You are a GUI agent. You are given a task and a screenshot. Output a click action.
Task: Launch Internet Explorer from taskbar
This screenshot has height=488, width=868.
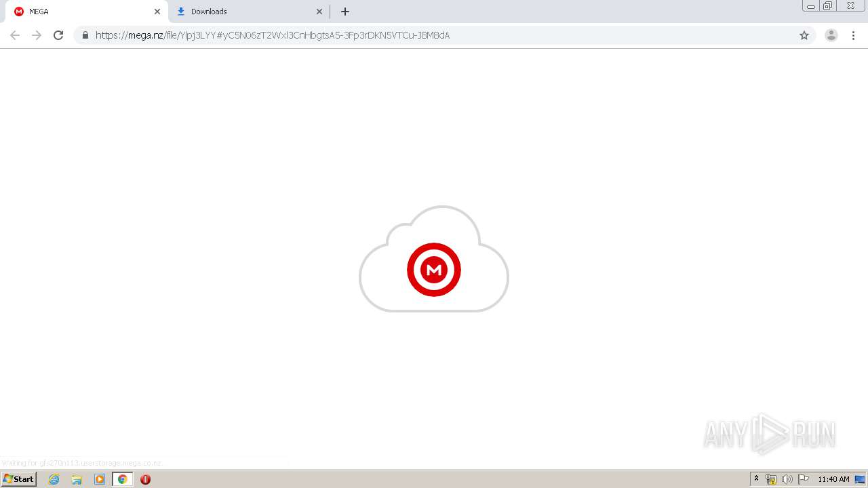[54, 479]
